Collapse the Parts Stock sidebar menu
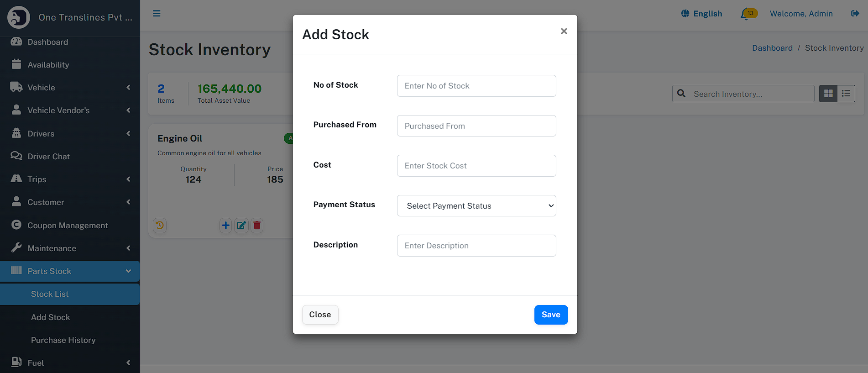The image size is (868, 373). click(70, 271)
